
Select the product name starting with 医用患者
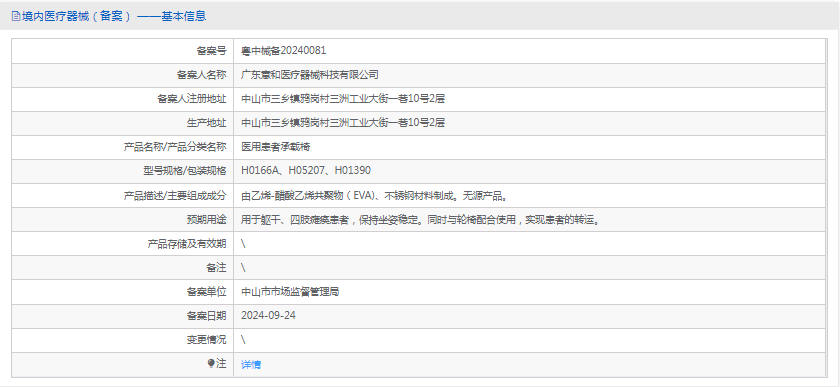(x=275, y=147)
